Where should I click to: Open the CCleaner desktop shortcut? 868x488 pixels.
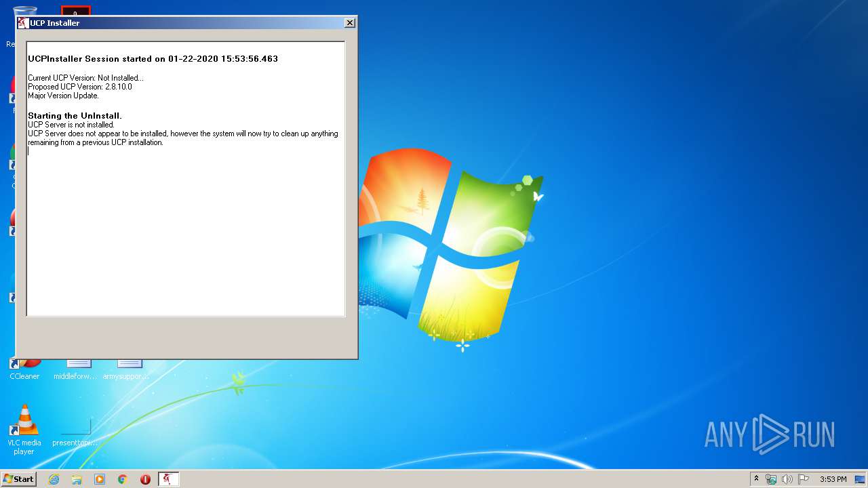pos(24,370)
